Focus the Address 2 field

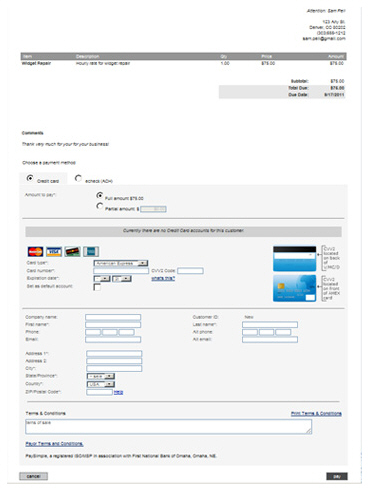point(114,361)
